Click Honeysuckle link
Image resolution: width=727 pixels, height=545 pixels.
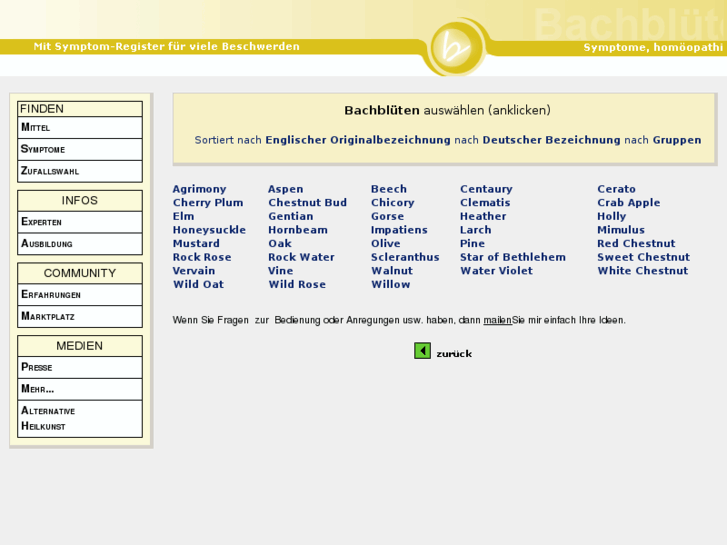pos(209,230)
